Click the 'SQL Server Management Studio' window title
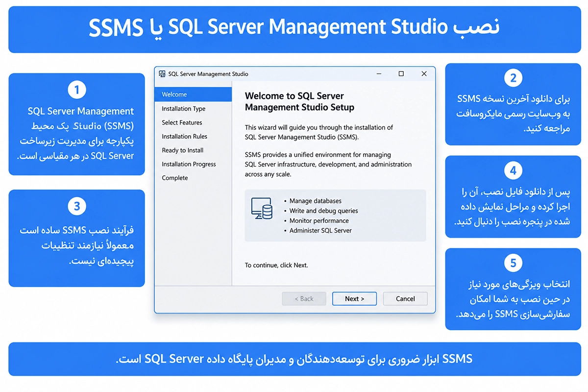This screenshot has height=392, width=588. coord(208,74)
